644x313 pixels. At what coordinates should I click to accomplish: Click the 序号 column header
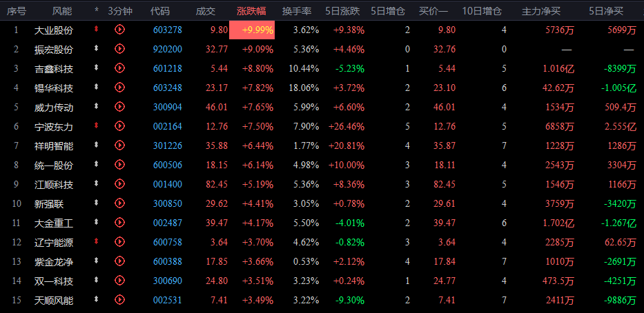(x=16, y=11)
